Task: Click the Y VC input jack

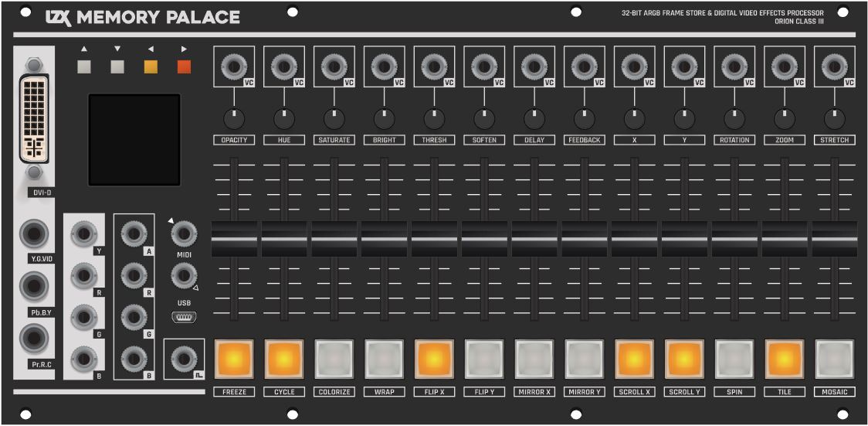Action: (684, 67)
